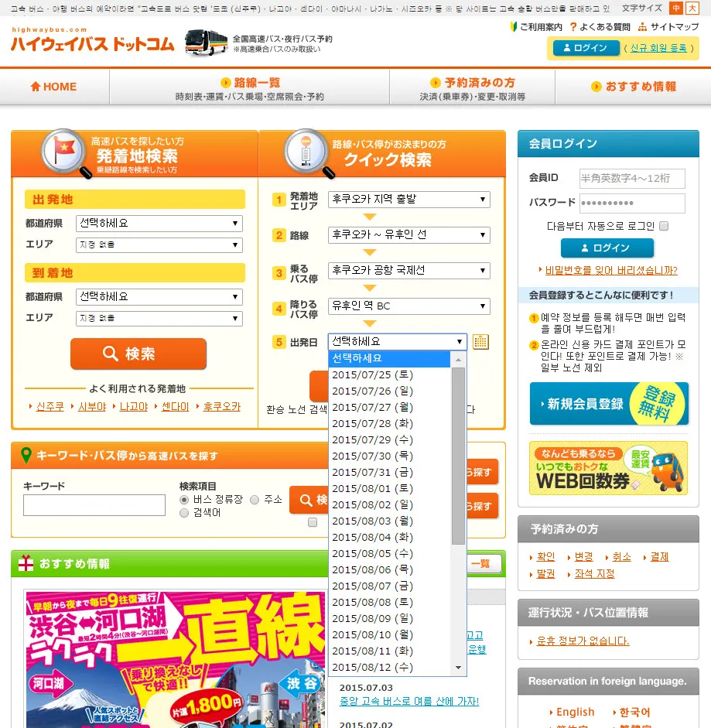Click the ご利用案内 beginner guide icon link
Image resolution: width=711 pixels, height=728 pixels.
coord(514,27)
